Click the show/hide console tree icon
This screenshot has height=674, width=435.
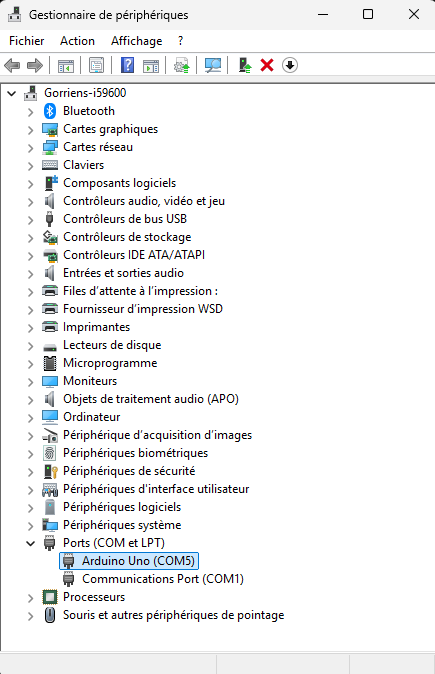click(x=66, y=65)
